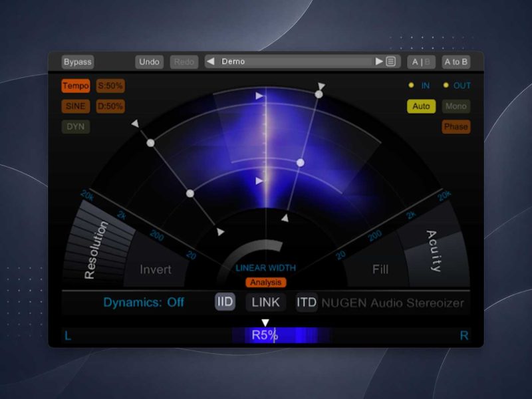Click arrow at bottom of left line
The height and width of the screenshot is (399, 532).
pos(221,231)
